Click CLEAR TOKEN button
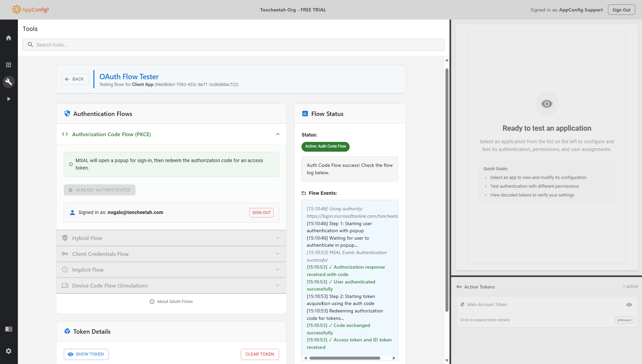The image size is (642, 364). [260, 354]
